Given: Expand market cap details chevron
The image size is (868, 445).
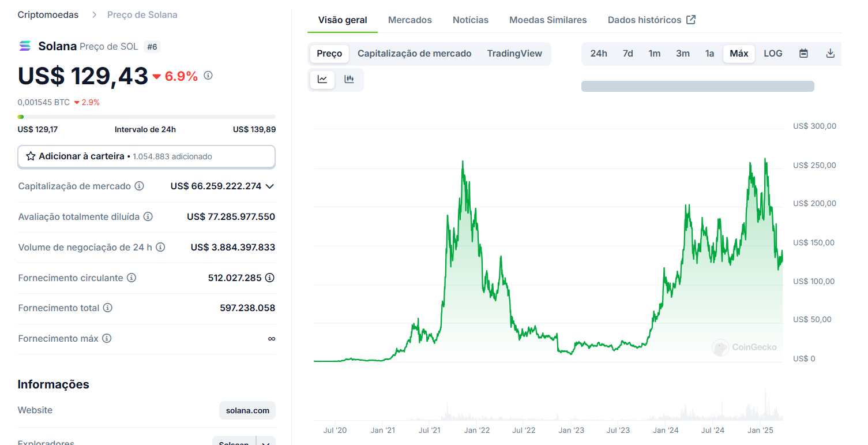Looking at the screenshot, I should pyautogui.click(x=269, y=186).
